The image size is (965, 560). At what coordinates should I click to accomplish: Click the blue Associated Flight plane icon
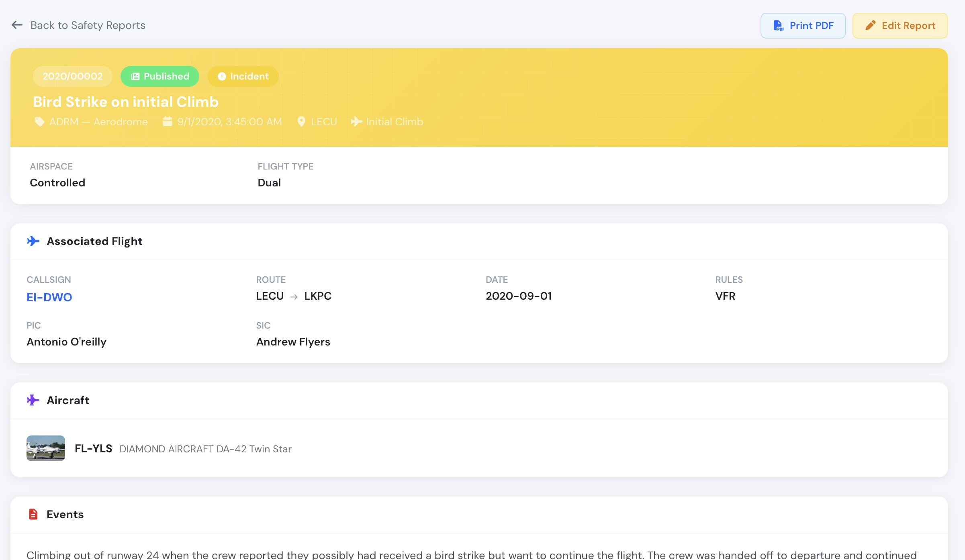point(33,241)
